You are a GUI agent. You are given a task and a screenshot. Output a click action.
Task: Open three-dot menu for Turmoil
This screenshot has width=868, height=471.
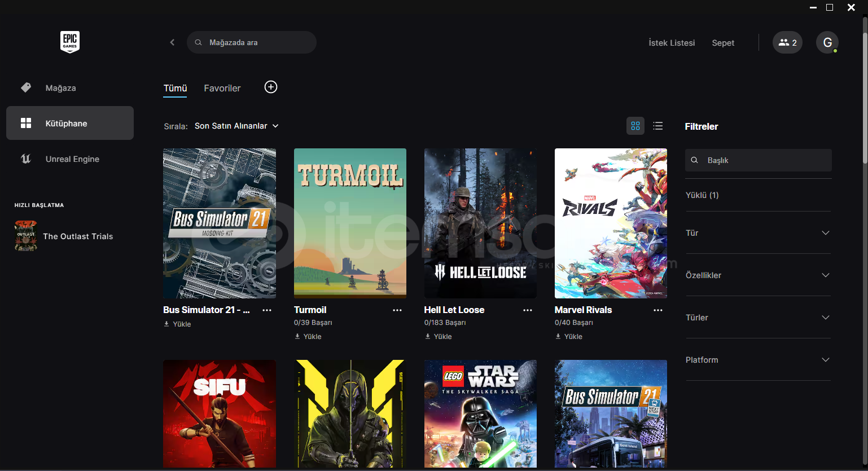tap(397, 310)
